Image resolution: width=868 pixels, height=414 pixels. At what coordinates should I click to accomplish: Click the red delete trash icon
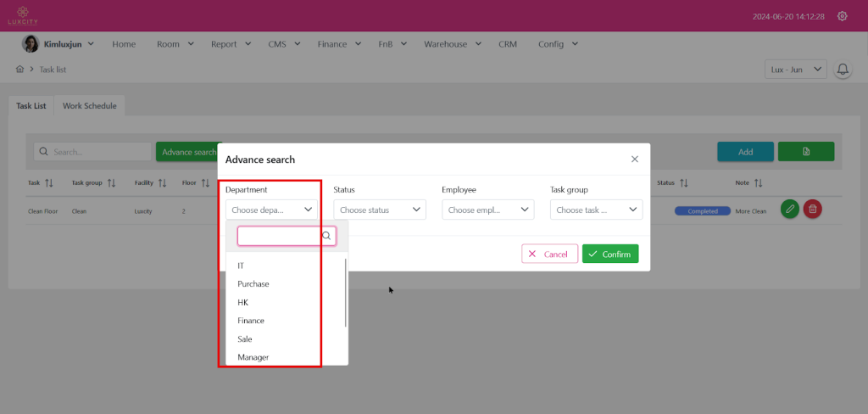pos(812,210)
